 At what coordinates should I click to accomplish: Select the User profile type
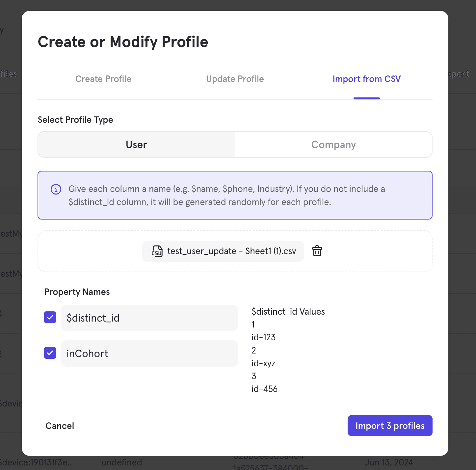[136, 145]
